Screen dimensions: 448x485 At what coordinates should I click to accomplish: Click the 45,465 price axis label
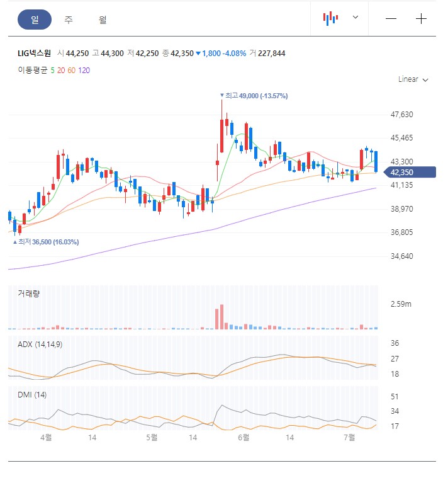[401, 138]
